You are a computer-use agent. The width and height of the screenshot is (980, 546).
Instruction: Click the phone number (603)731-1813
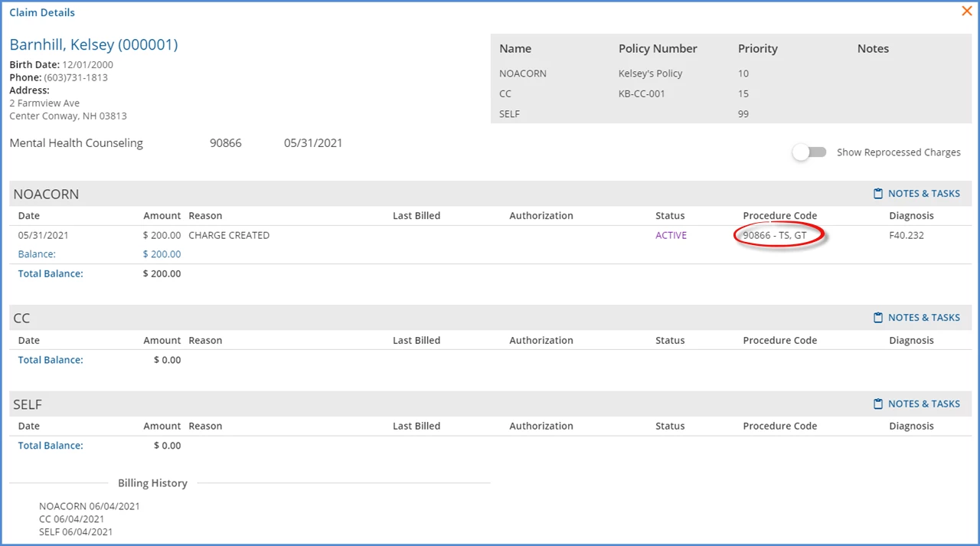(x=76, y=77)
